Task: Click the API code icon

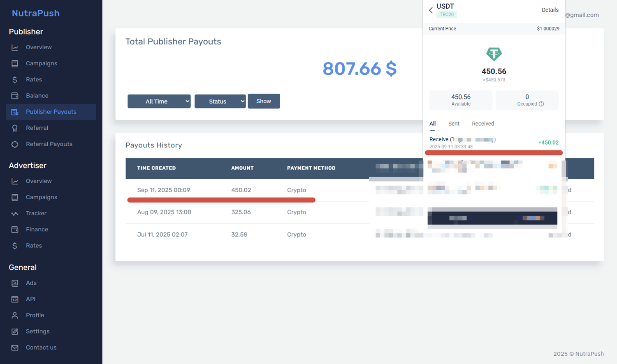Action: 15,299
